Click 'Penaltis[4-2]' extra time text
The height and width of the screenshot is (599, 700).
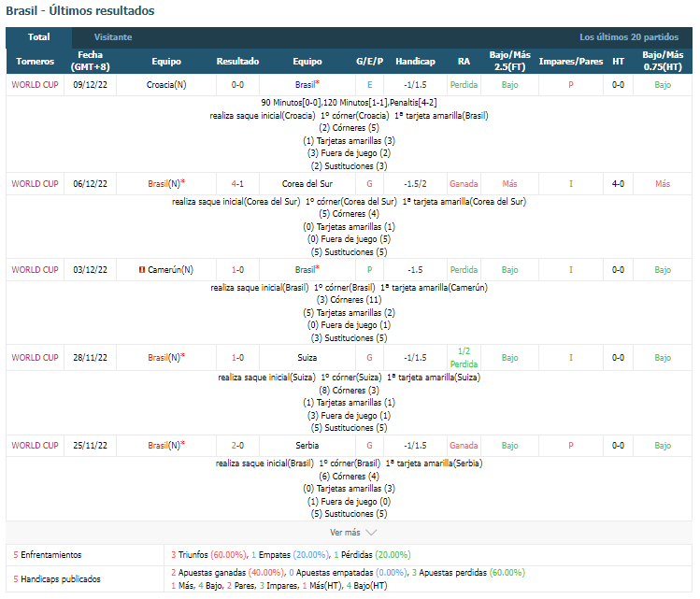413,103
